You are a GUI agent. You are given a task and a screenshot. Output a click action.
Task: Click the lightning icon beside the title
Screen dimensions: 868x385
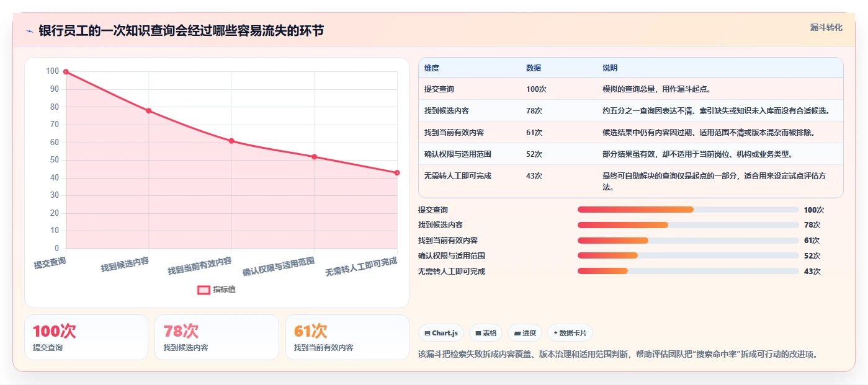click(x=30, y=31)
